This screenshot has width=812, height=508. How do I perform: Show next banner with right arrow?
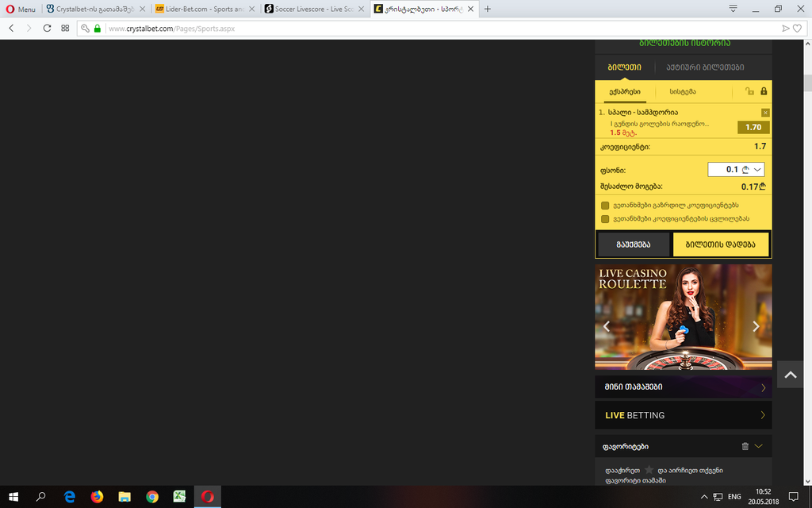tap(756, 326)
